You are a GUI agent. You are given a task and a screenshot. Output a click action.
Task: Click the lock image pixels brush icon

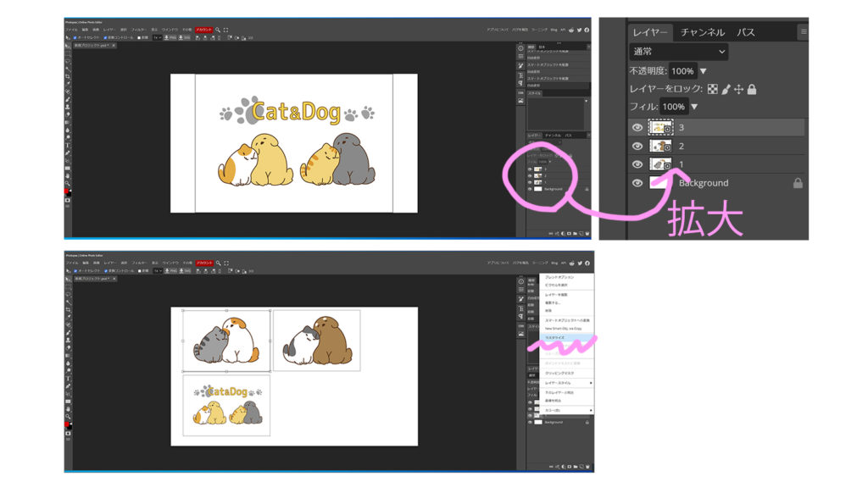click(726, 89)
